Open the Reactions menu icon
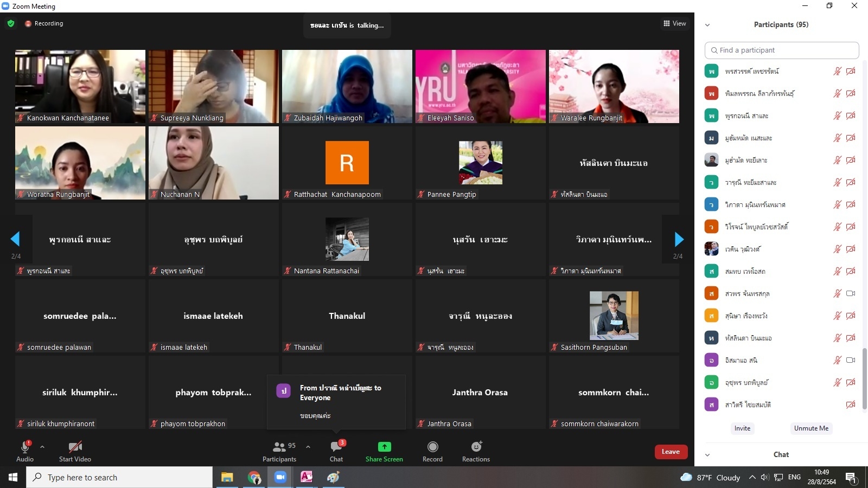The height and width of the screenshot is (488, 868). pyautogui.click(x=476, y=447)
